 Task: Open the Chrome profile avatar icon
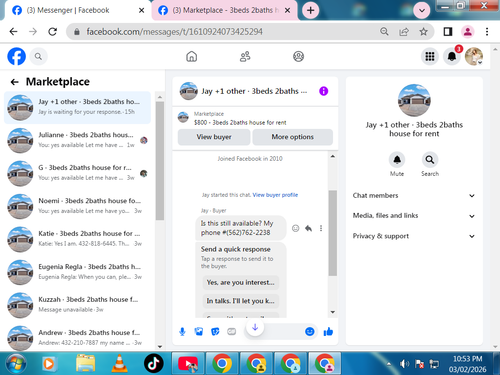coord(468,32)
